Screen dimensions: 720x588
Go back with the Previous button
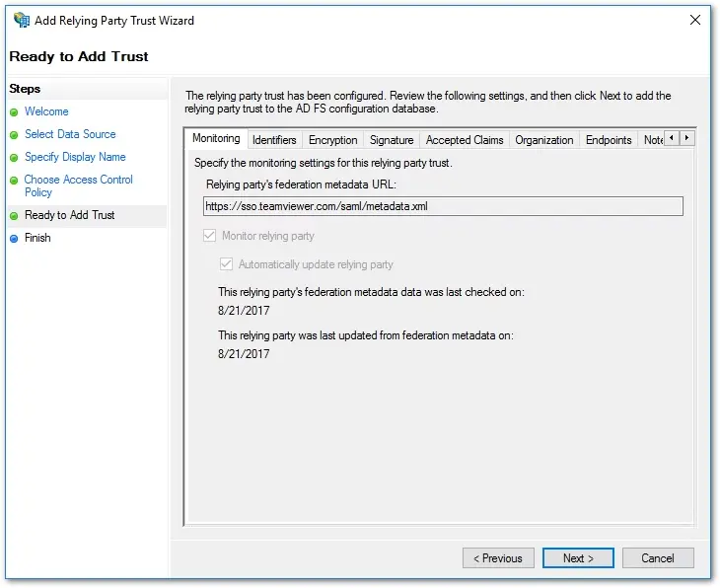coord(498,558)
